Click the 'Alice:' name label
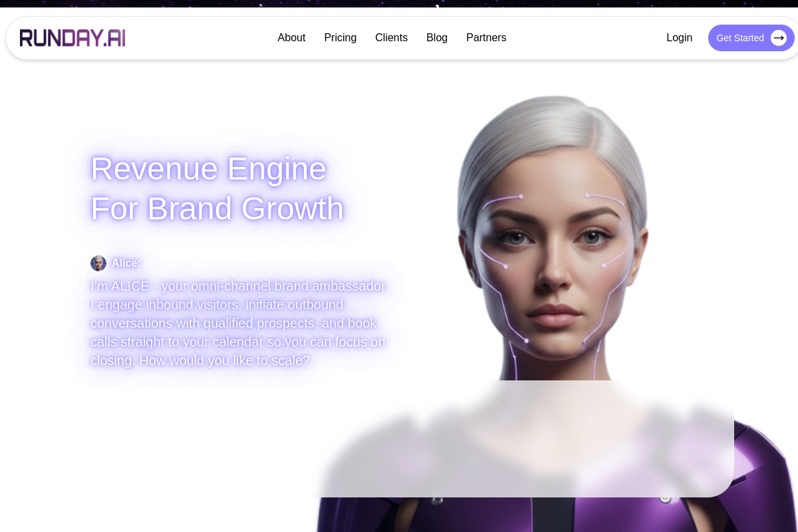798x532 pixels. (126, 263)
